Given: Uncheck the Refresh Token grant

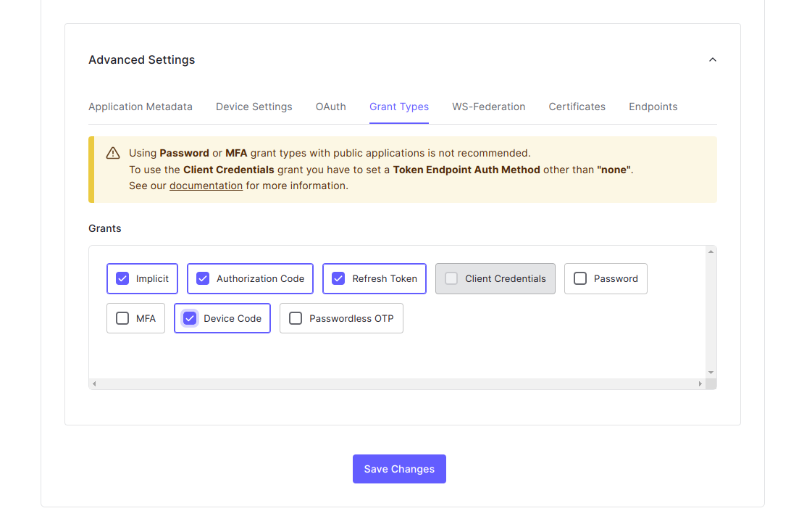Looking at the screenshot, I should pyautogui.click(x=338, y=278).
